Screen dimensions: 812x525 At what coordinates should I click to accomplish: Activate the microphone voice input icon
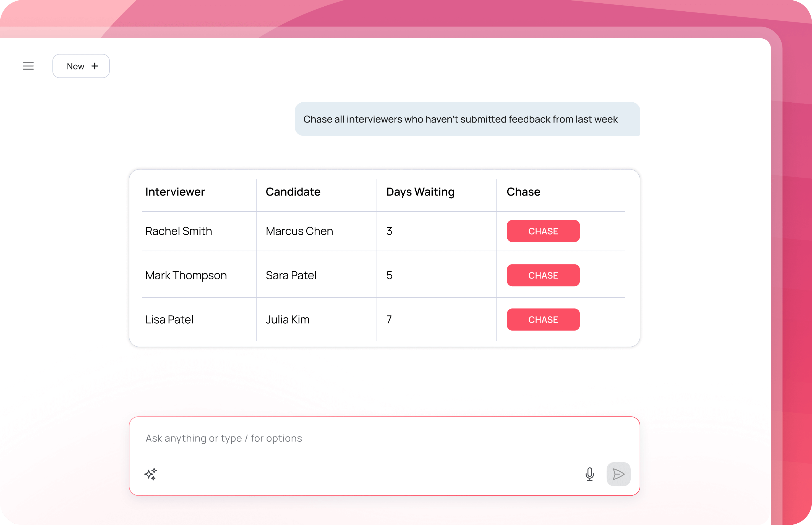(x=589, y=474)
